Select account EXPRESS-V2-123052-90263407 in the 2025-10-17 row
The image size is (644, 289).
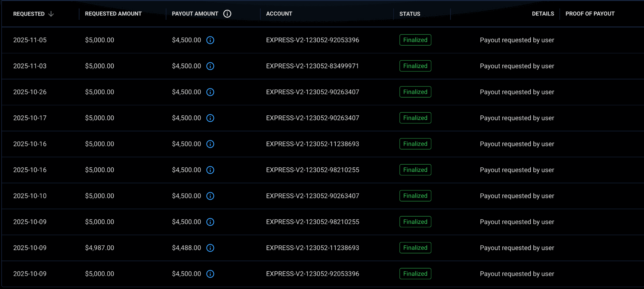(x=313, y=118)
